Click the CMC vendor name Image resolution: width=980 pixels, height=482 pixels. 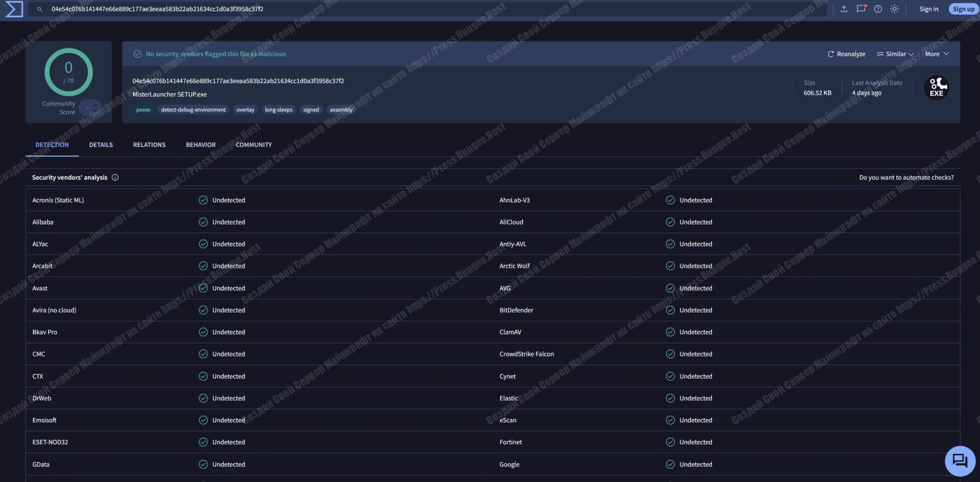coord(39,354)
